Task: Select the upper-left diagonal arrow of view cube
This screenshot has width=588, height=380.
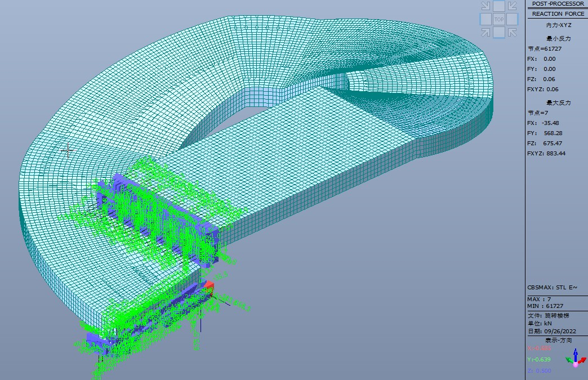Action: tap(485, 6)
